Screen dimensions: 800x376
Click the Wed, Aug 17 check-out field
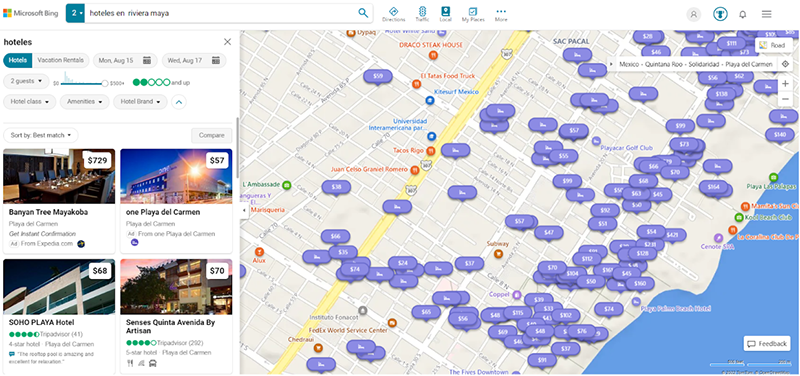(x=194, y=60)
